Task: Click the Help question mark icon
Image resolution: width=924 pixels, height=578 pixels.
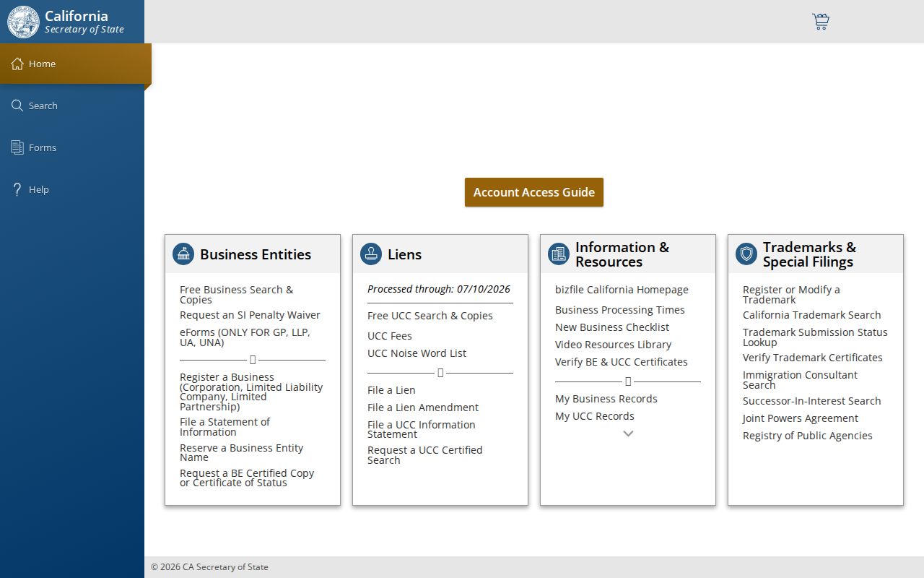Action: click(x=17, y=189)
